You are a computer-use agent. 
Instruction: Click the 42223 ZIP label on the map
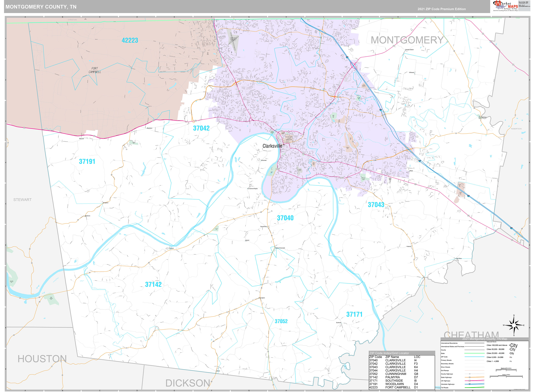pyautogui.click(x=130, y=40)
